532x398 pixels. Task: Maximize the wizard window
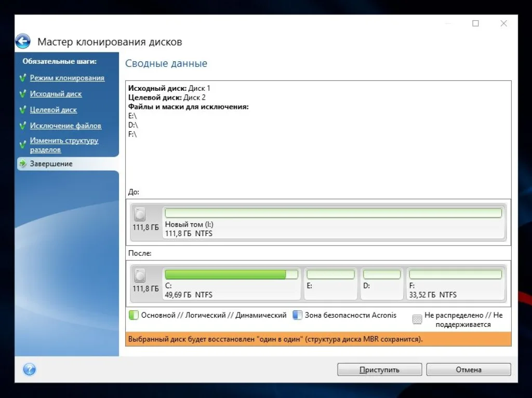(x=476, y=23)
